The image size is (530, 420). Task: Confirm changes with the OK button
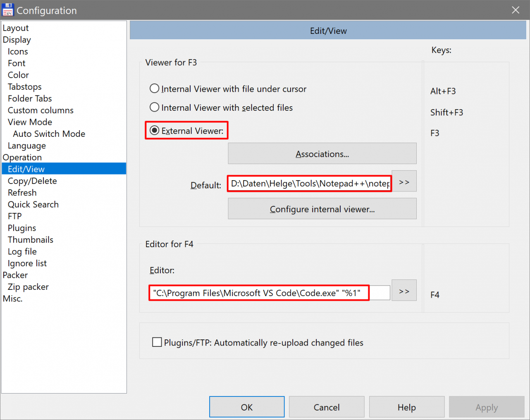pos(247,407)
